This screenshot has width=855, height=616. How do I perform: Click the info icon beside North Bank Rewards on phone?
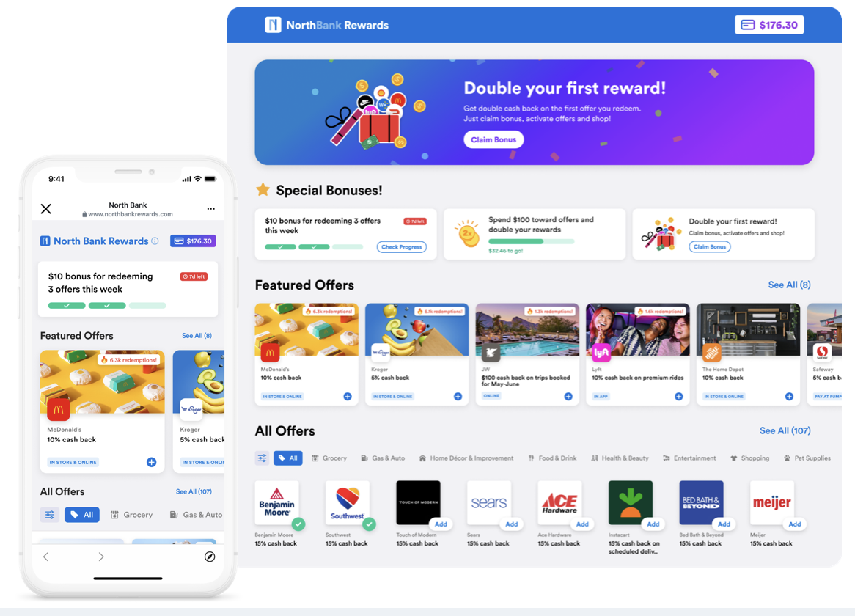pyautogui.click(x=155, y=241)
